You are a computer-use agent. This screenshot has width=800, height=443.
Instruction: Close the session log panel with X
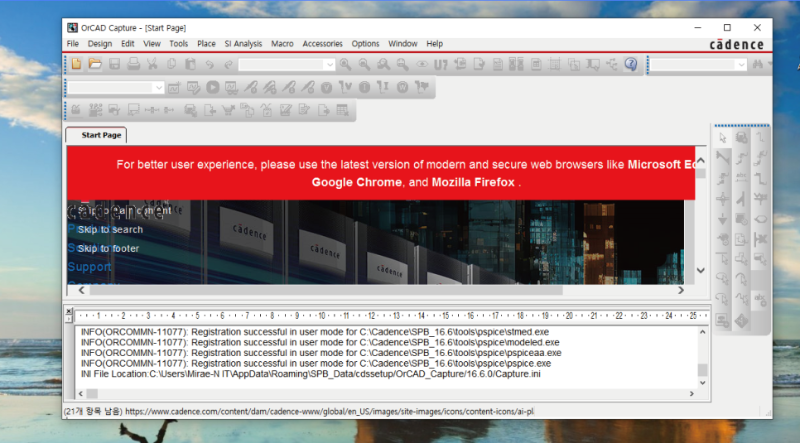point(69,311)
